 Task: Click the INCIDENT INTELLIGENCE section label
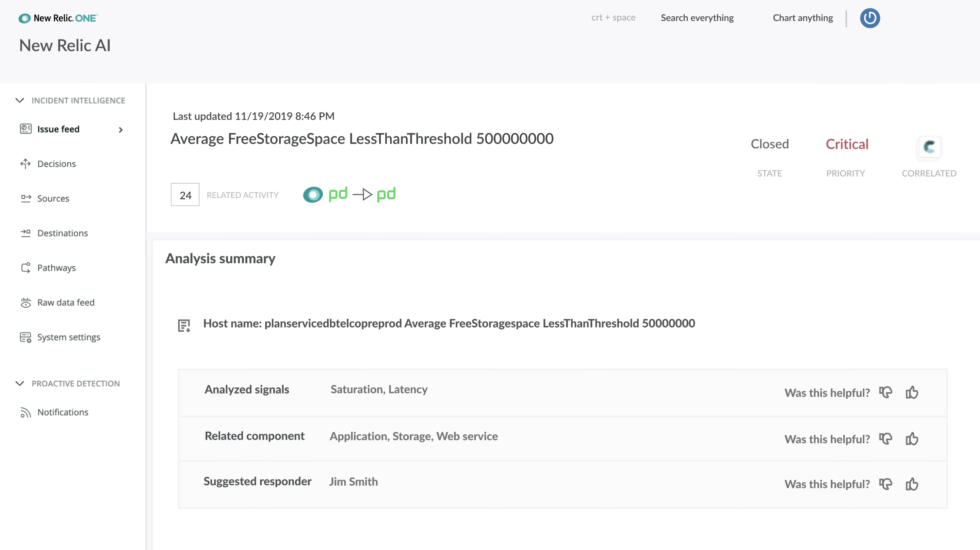[x=78, y=100]
